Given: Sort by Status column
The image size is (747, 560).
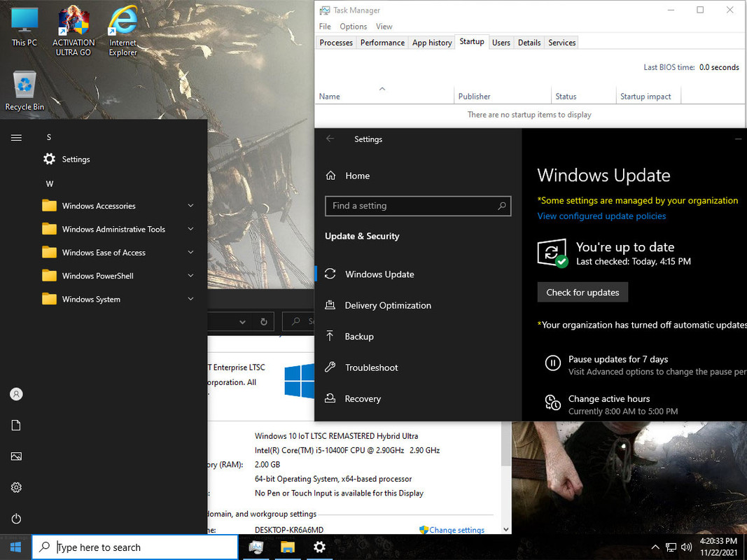Looking at the screenshot, I should pos(584,94).
